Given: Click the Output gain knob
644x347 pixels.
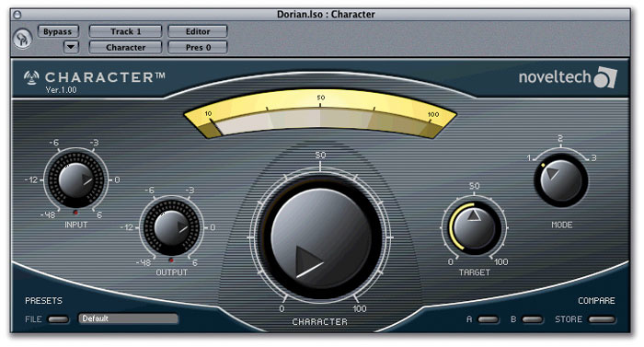Looking at the screenshot, I should (x=172, y=227).
